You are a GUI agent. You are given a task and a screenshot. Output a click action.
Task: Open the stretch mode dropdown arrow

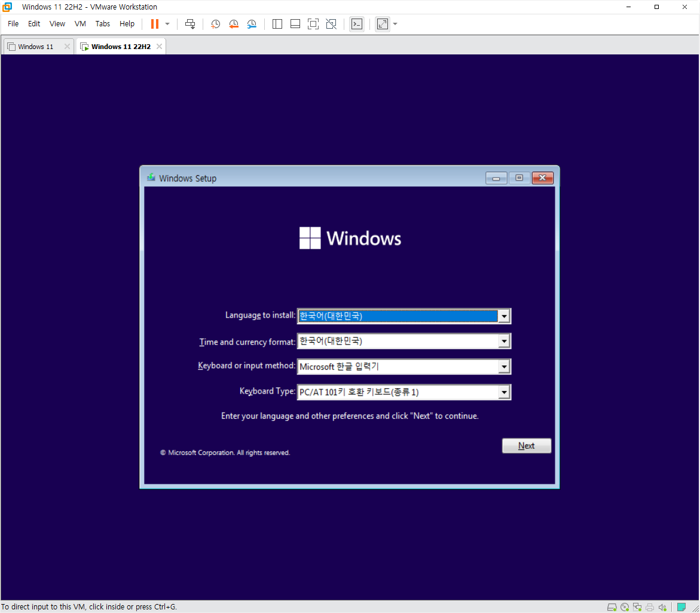[395, 24]
